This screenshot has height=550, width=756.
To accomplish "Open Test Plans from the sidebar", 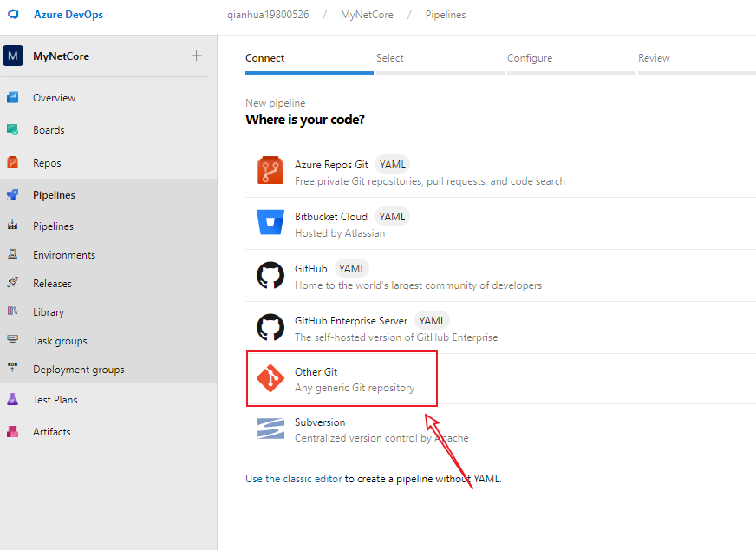I will pos(55,400).
